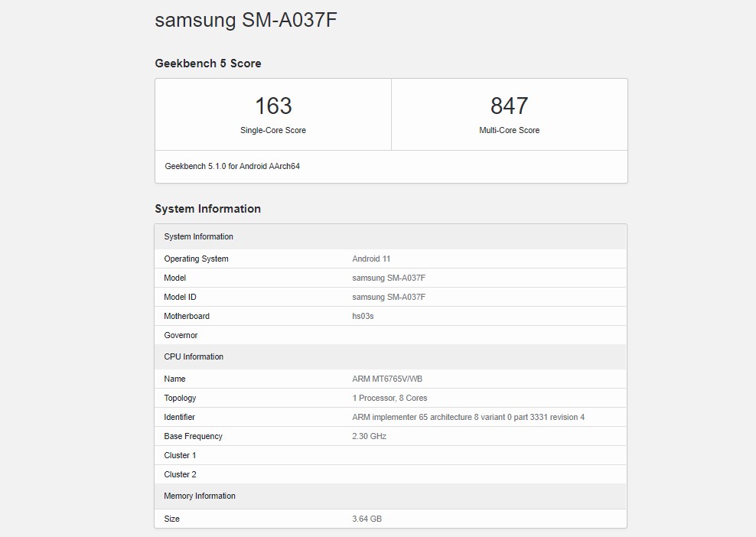Select the 'samsung SM-A037F' value in Model row
Viewport: 756px width, 537px height.
pyautogui.click(x=389, y=278)
